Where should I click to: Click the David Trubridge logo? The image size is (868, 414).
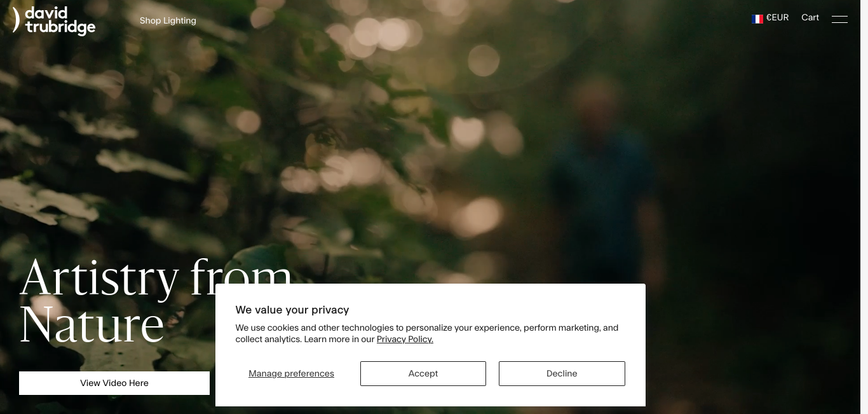coord(54,20)
